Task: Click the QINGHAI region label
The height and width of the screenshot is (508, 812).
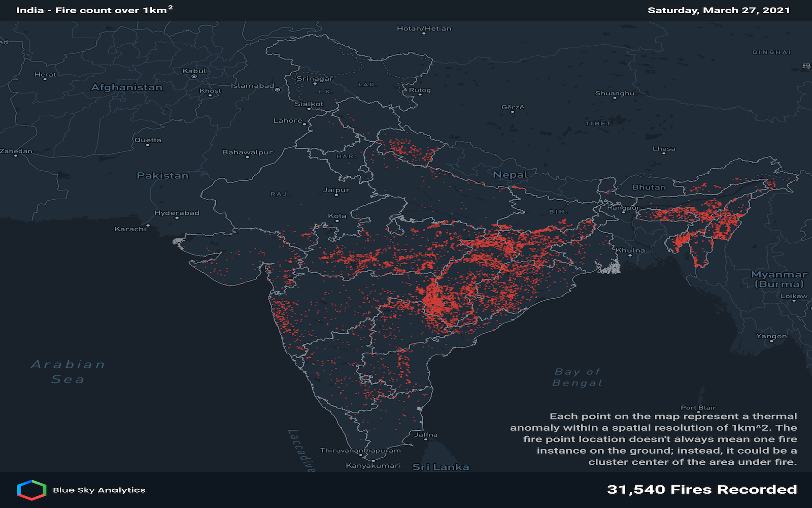Action: 771,52
